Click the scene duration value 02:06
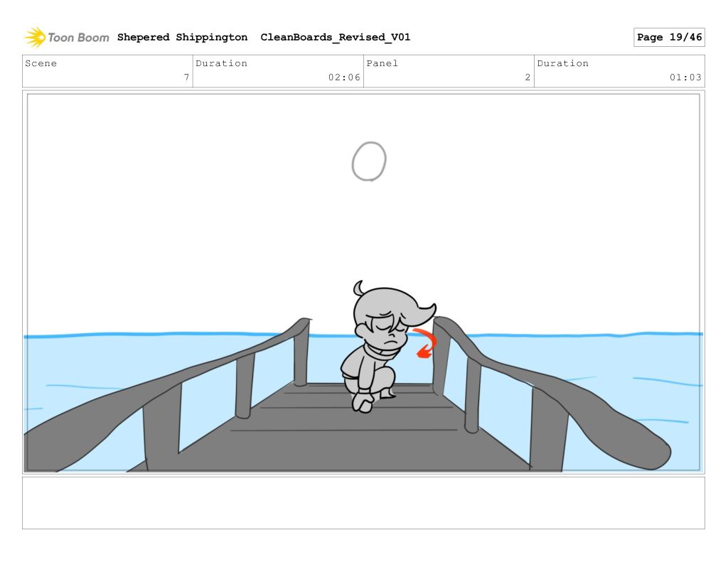Viewport: 728px width, 562px height. 344,77
